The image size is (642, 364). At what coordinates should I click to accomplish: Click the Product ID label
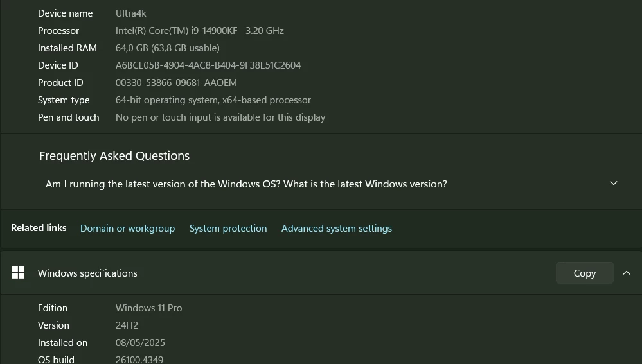[x=60, y=83]
